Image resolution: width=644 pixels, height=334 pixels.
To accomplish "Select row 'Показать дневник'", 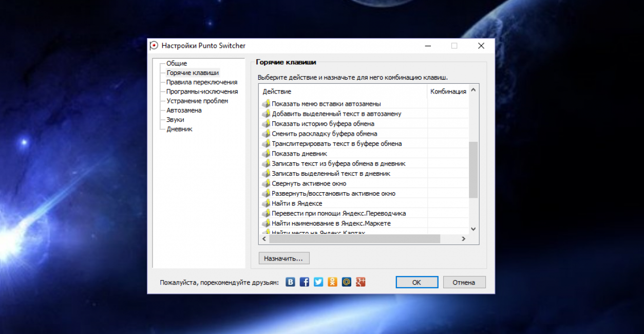I will point(364,154).
